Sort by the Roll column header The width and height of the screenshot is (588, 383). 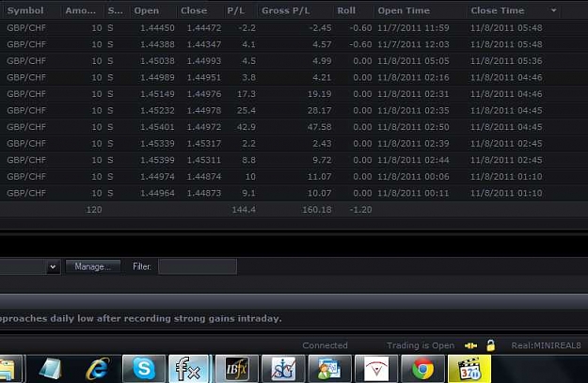pos(346,10)
